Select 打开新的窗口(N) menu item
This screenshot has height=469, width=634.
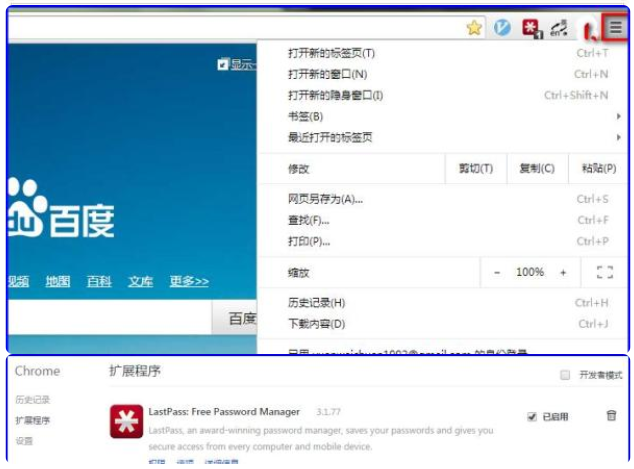[444, 74]
